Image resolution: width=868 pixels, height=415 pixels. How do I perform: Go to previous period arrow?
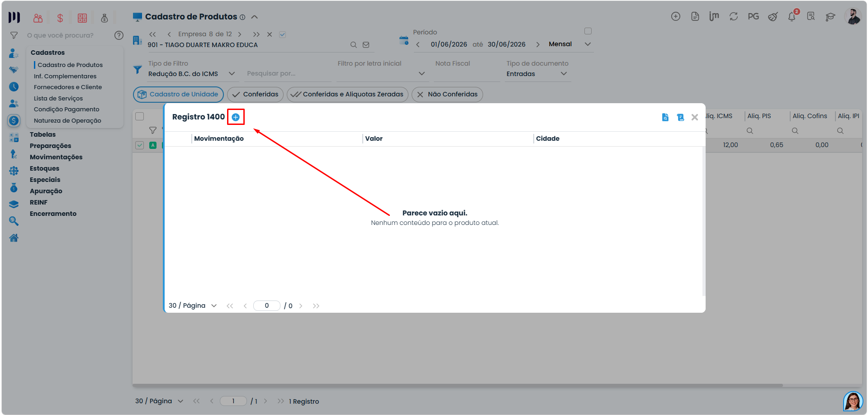(418, 44)
